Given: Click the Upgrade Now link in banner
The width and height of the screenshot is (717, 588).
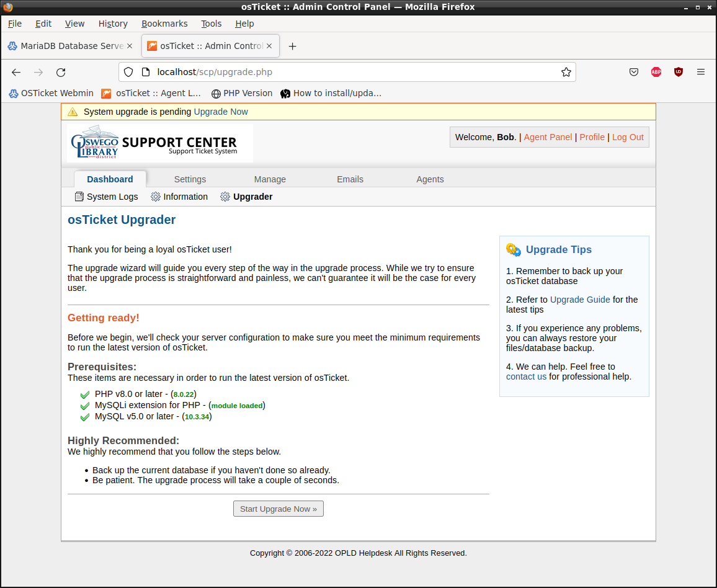Looking at the screenshot, I should [x=221, y=112].
